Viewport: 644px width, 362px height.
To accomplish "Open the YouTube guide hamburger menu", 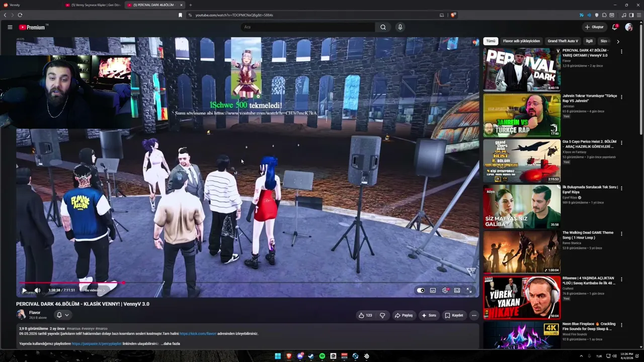I will point(10,27).
